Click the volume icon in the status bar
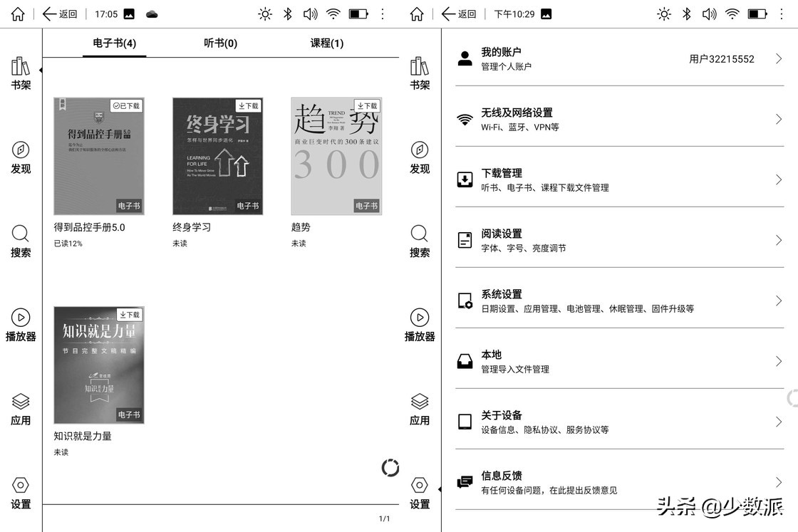The image size is (798, 532). tap(311, 13)
